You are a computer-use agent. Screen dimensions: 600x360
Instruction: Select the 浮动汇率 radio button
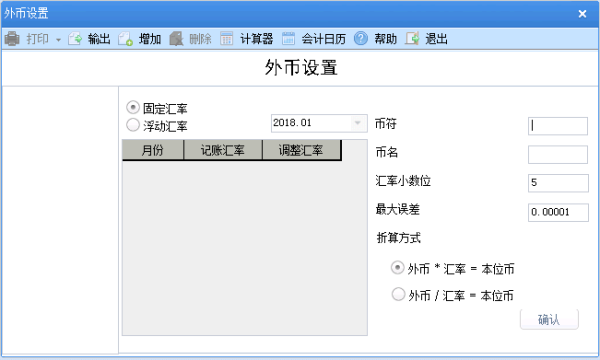(133, 125)
